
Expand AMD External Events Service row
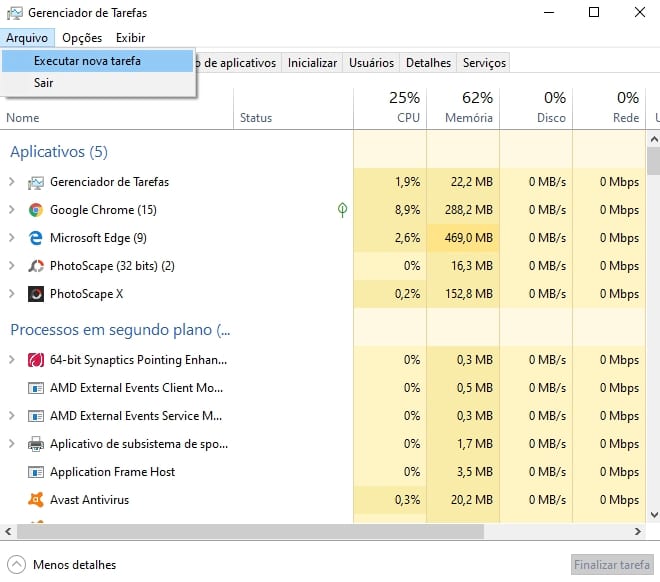(12, 416)
